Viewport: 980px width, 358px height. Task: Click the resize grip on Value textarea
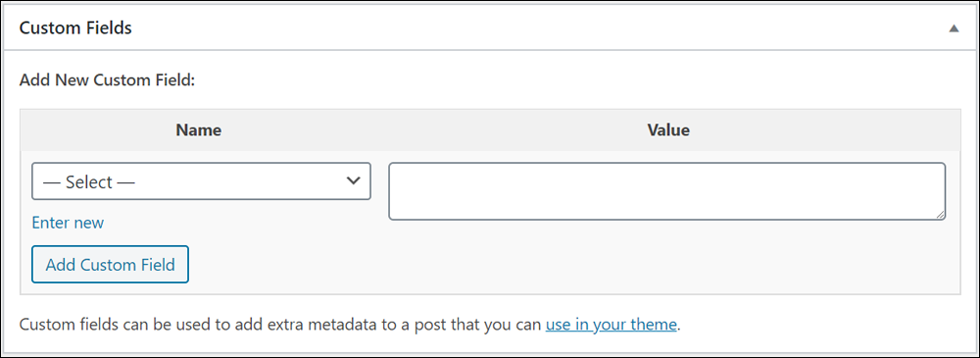click(x=941, y=215)
